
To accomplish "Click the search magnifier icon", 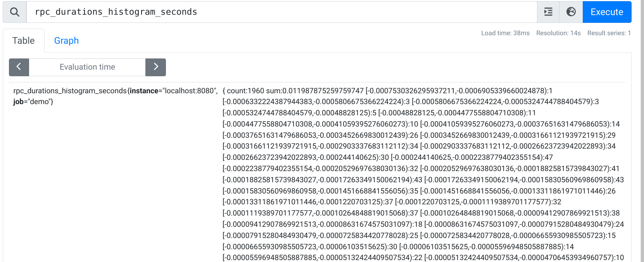I will point(14,12).
